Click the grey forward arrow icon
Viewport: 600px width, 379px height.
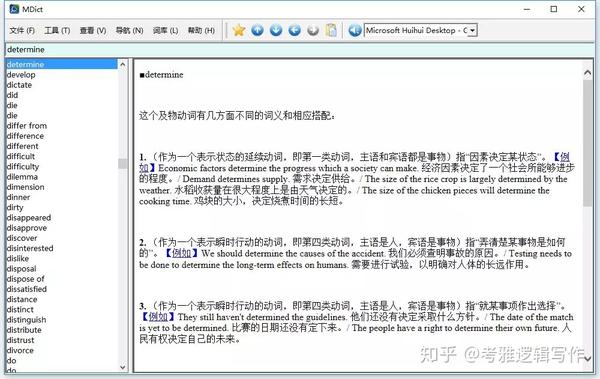[x=313, y=30]
